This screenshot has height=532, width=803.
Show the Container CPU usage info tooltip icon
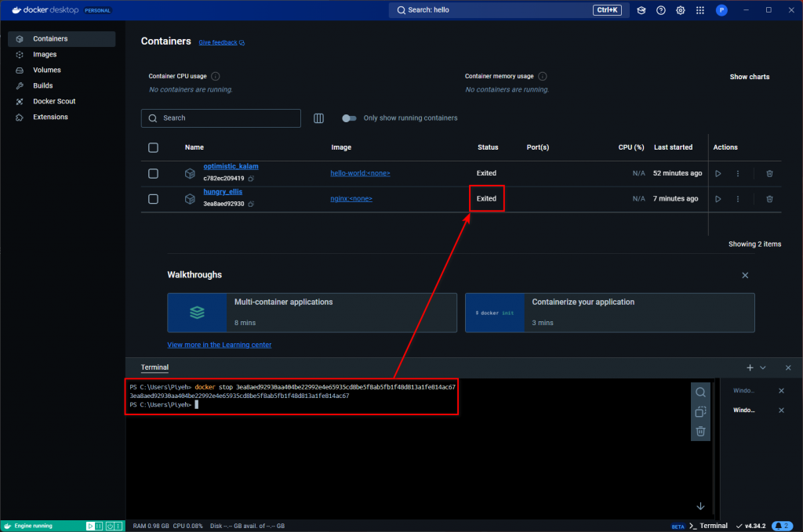tap(216, 76)
